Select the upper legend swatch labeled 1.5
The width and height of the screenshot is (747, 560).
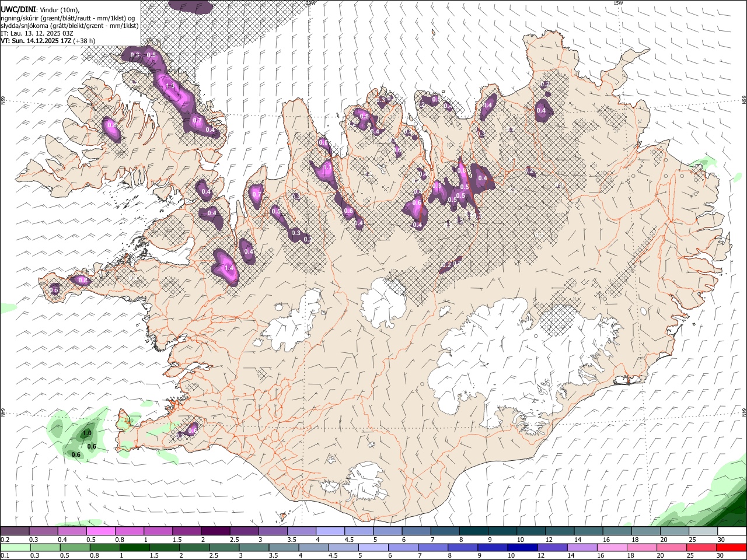click(186, 531)
